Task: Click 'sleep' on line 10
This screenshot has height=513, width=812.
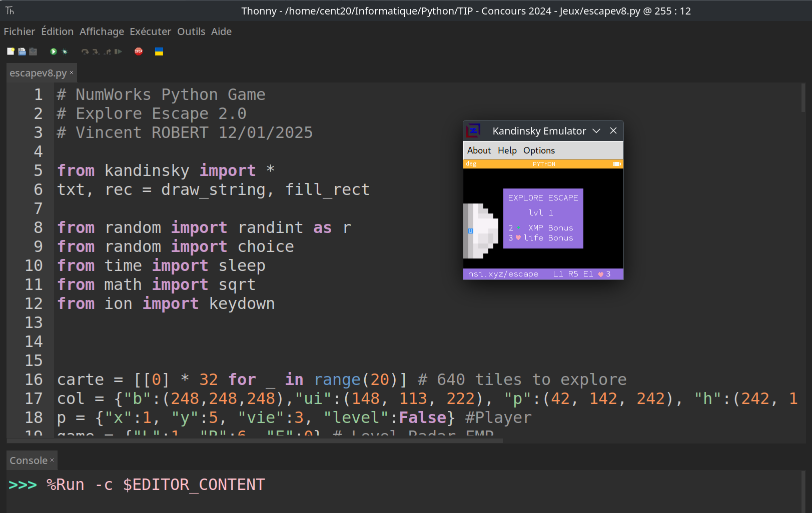Action: click(x=242, y=265)
